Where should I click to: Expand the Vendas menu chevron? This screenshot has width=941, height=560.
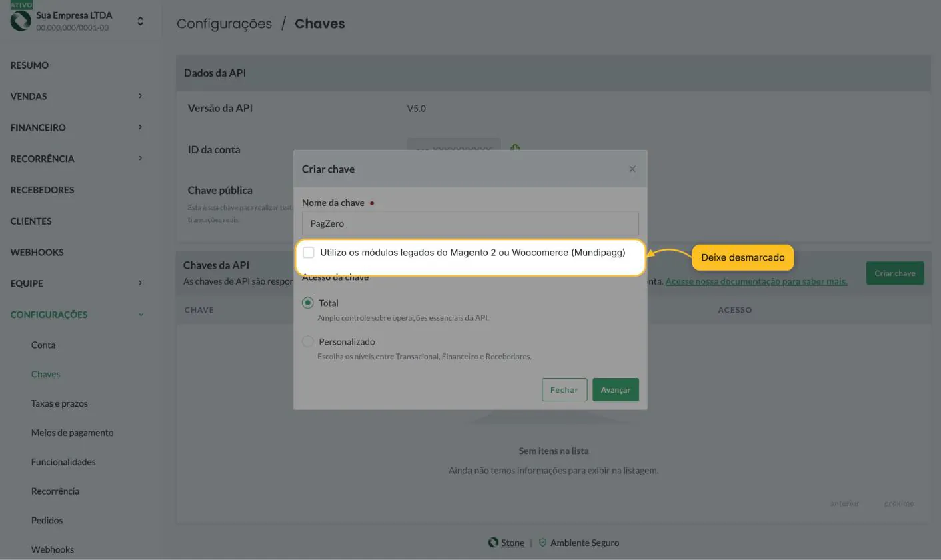click(x=140, y=96)
